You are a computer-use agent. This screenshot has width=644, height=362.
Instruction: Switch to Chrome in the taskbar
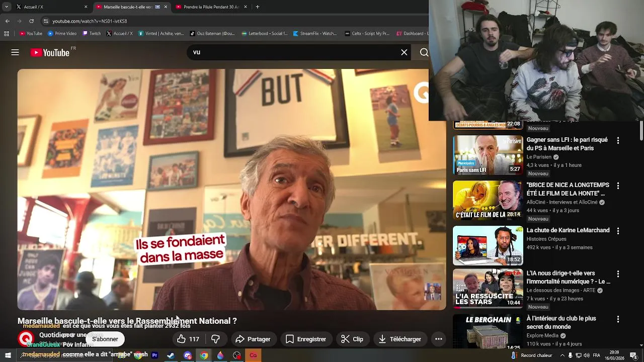pos(204,355)
